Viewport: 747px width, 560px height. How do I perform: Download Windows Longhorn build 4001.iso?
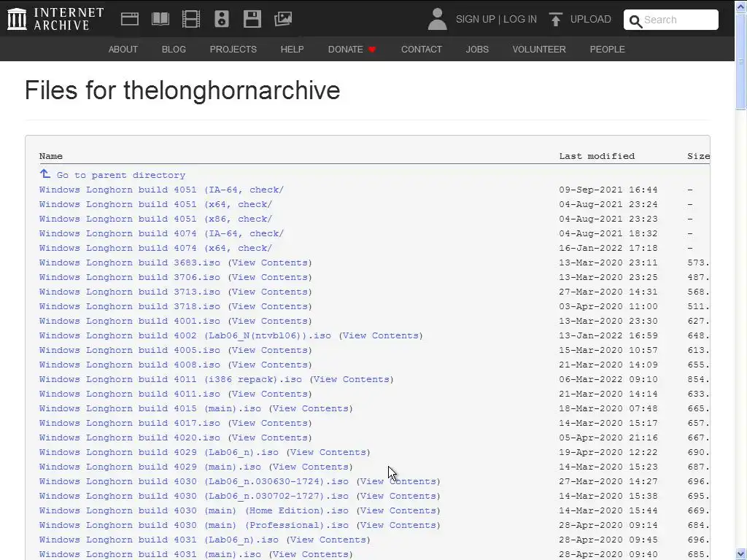pos(130,321)
